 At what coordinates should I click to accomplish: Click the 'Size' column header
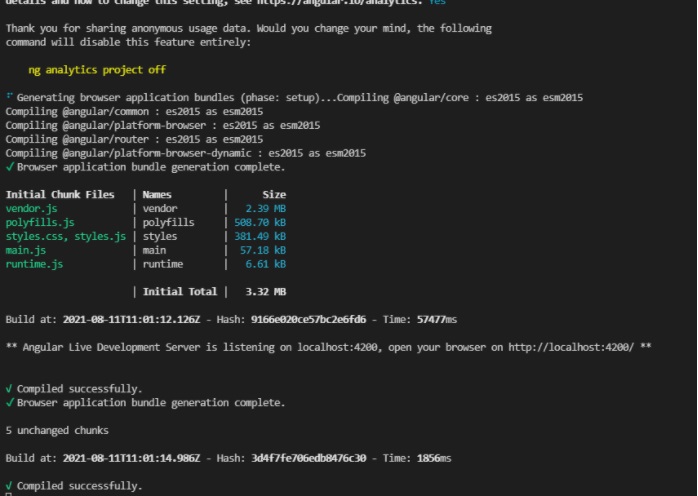[x=274, y=195]
